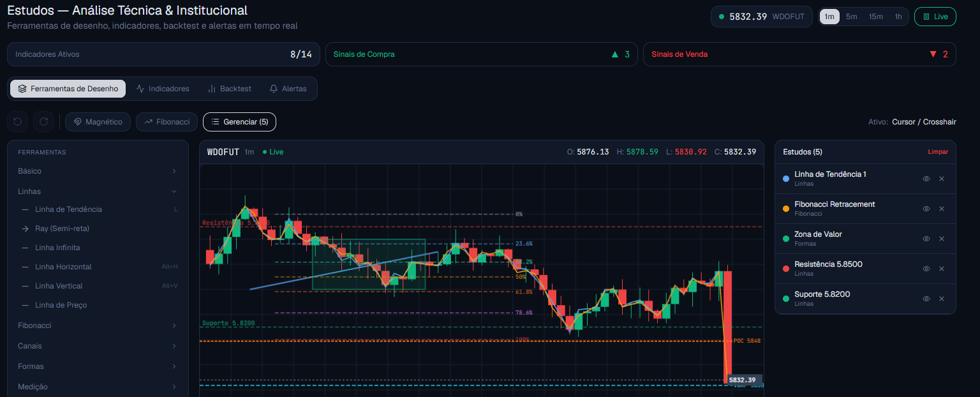
Task: Hide Fibonacci Retracement with eye icon
Action: pyautogui.click(x=926, y=209)
